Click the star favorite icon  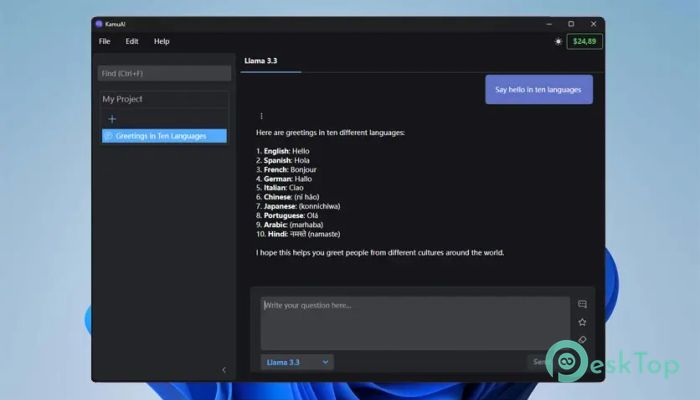(x=582, y=322)
